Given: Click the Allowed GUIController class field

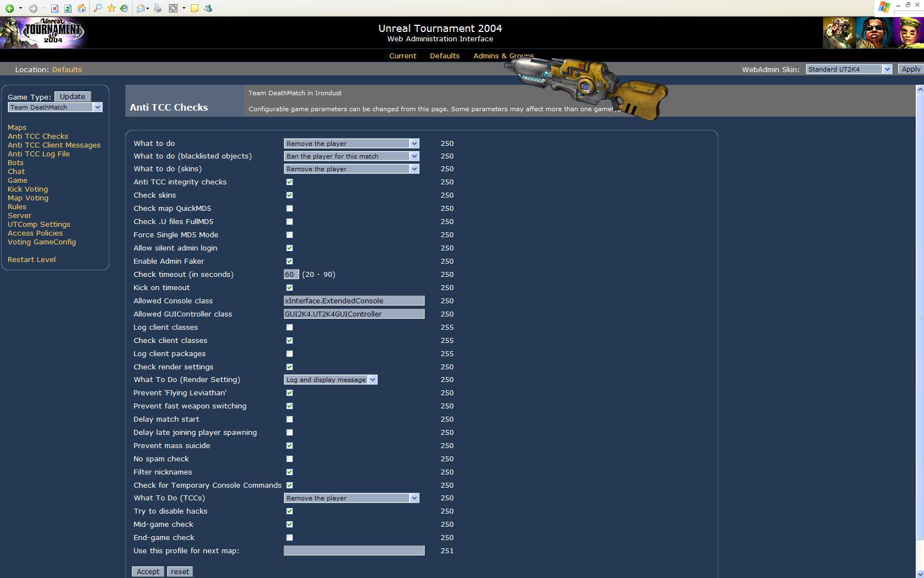Looking at the screenshot, I should [x=354, y=314].
